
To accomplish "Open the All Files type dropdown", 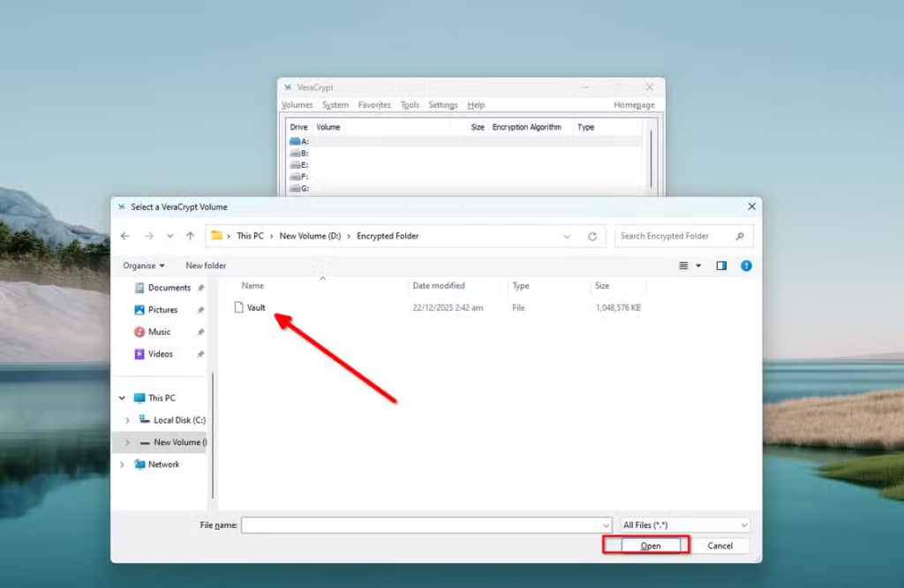I will pyautogui.click(x=685, y=525).
